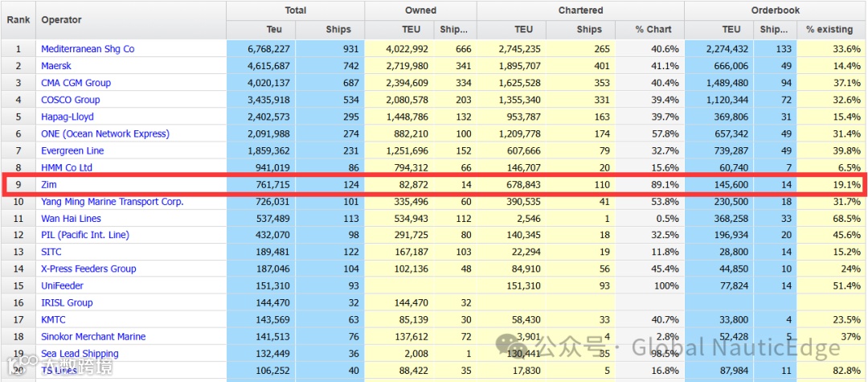Open the Sinokor Merchant Marine link
The image size is (868, 382).
click(93, 337)
